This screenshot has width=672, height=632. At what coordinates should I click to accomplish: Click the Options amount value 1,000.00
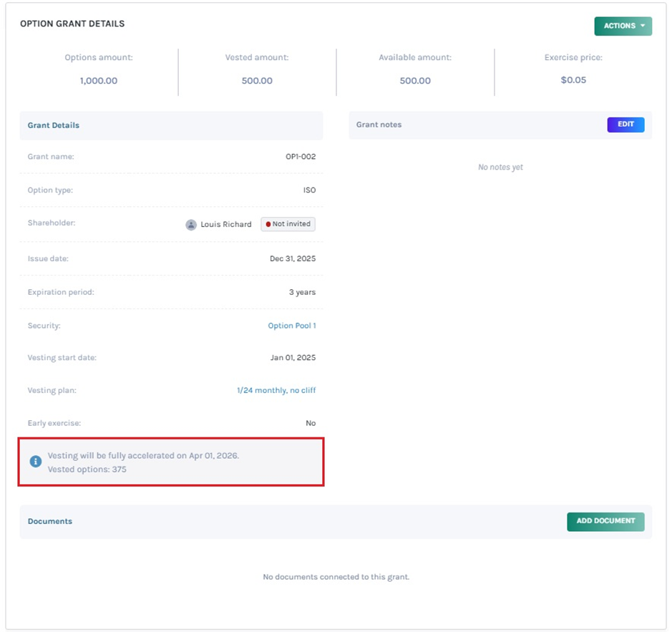click(x=99, y=81)
